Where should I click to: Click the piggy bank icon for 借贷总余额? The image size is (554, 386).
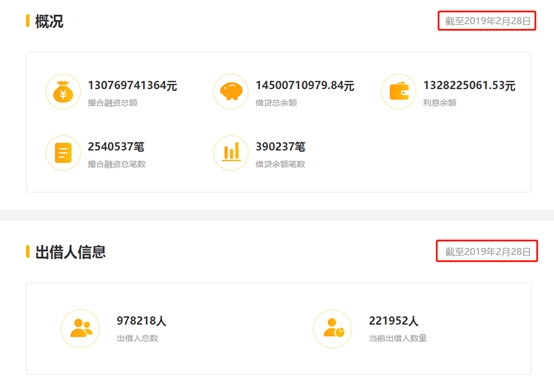(231, 91)
